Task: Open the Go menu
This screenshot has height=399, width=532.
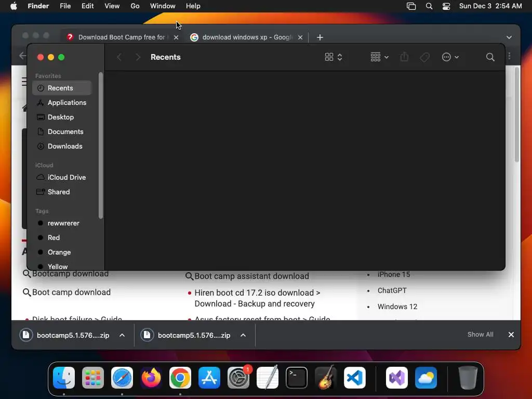Action: pos(135,6)
